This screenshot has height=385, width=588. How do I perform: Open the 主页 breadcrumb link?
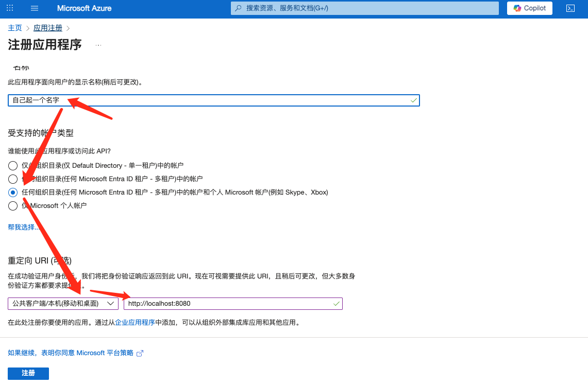click(x=15, y=28)
